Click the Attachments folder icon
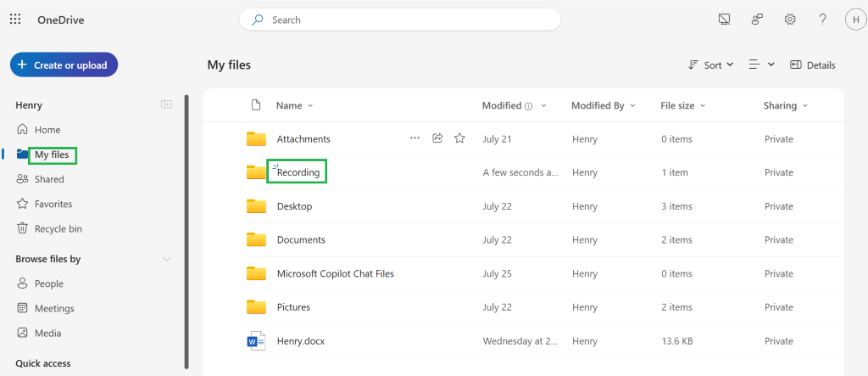This screenshot has height=376, width=868. pos(256,138)
